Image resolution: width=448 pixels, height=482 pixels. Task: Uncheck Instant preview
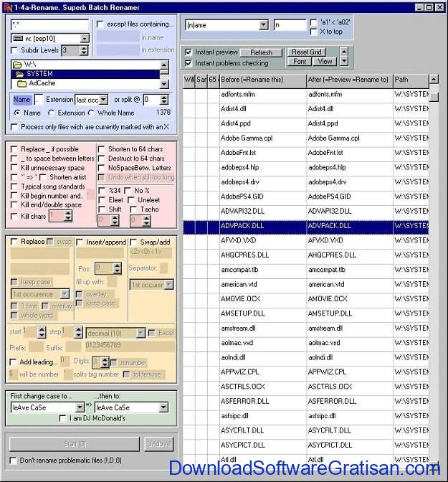tap(189, 52)
